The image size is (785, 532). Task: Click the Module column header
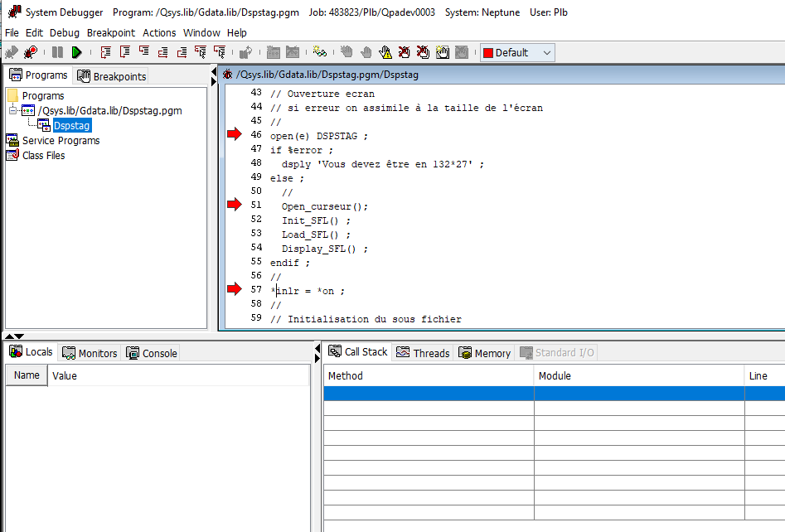click(639, 376)
